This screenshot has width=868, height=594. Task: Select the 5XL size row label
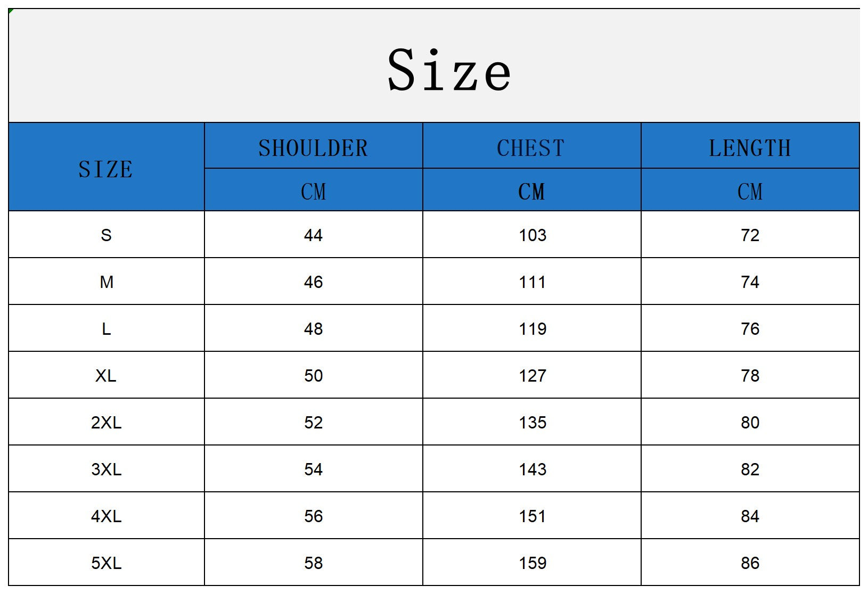click(x=106, y=563)
